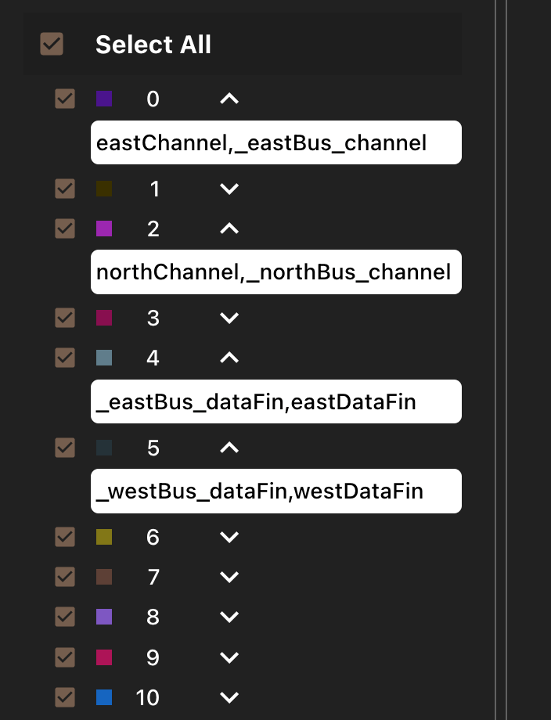Toggle checkbox for group 3
The image size is (552, 720).
[x=65, y=318]
